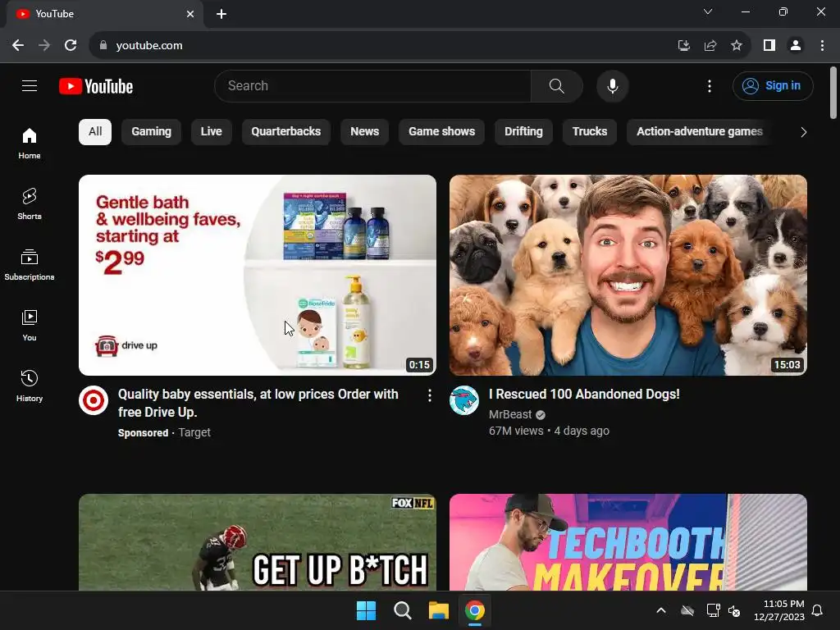Select the Gaming filter chip
Screen dimensions: 840x630
click(x=151, y=132)
